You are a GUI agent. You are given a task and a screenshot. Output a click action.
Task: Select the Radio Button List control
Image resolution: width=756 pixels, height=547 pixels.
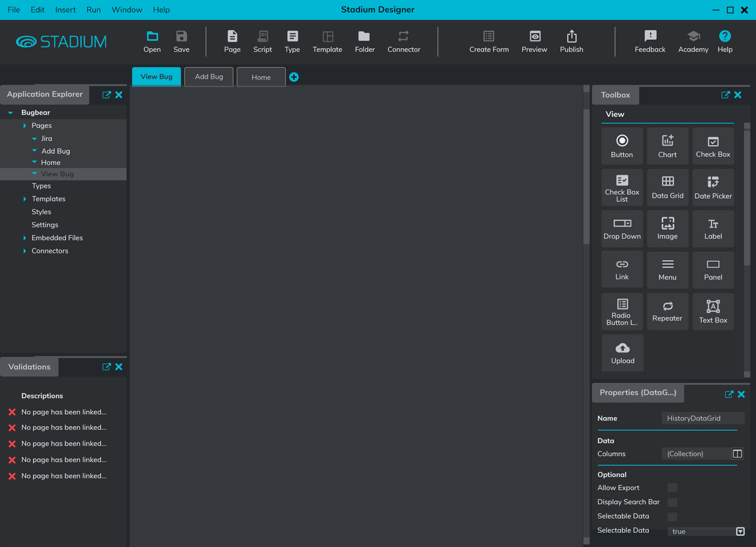(x=622, y=312)
